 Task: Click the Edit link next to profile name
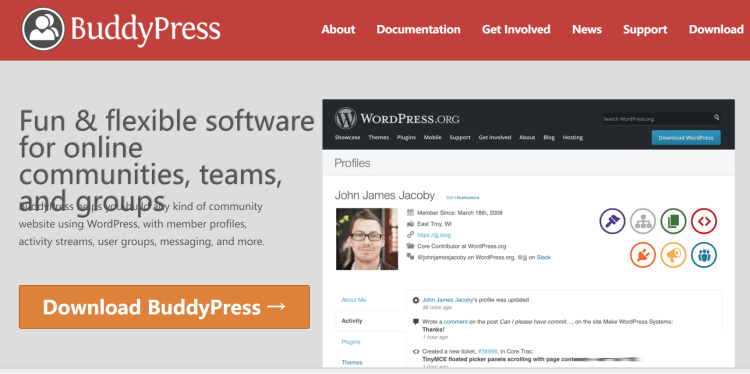point(449,198)
